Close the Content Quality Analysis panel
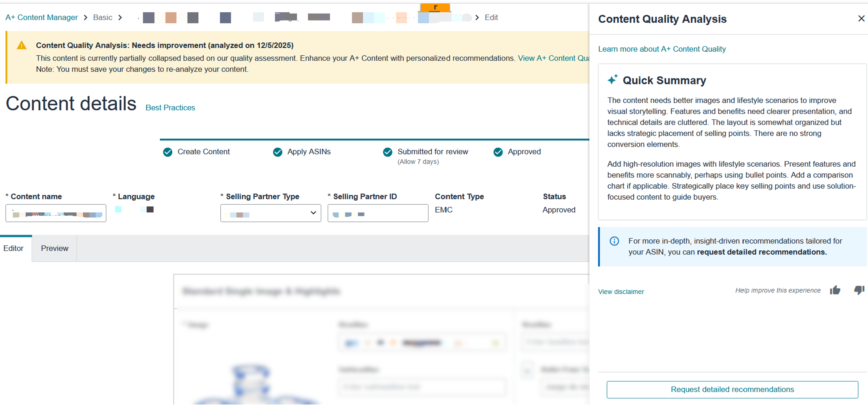The width and height of the screenshot is (868, 405). pos(861,19)
